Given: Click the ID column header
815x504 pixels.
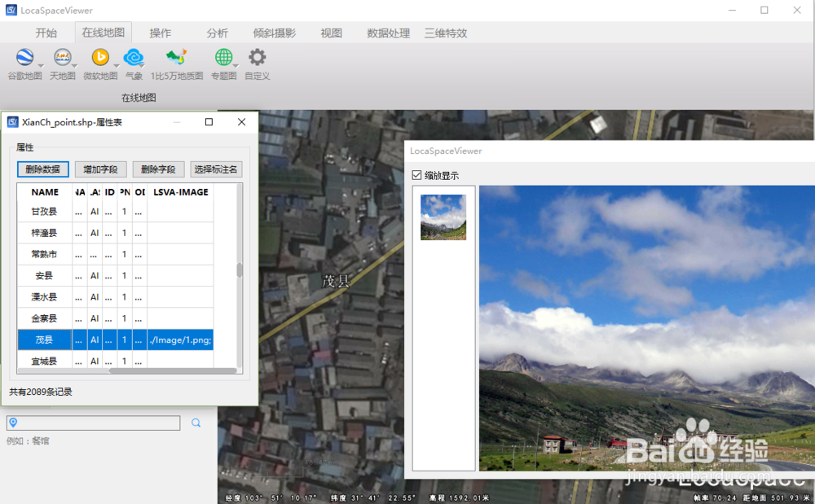Looking at the screenshot, I should click(x=110, y=192).
